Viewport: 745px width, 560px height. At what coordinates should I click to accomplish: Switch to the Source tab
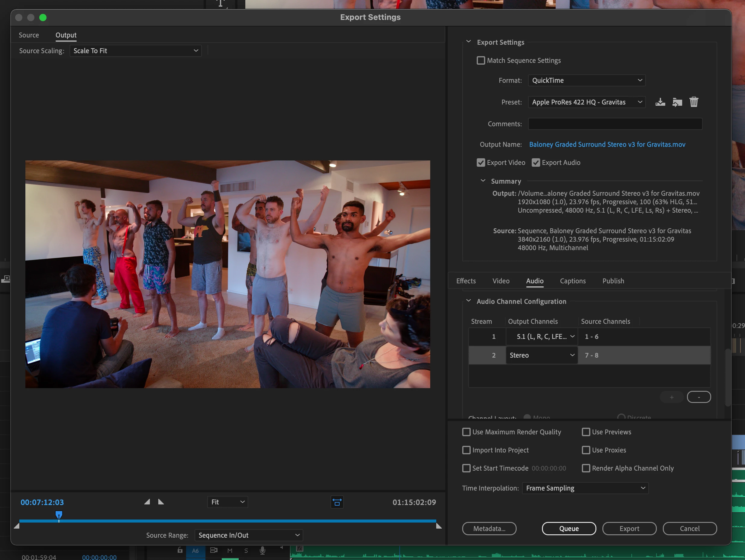[x=29, y=35]
